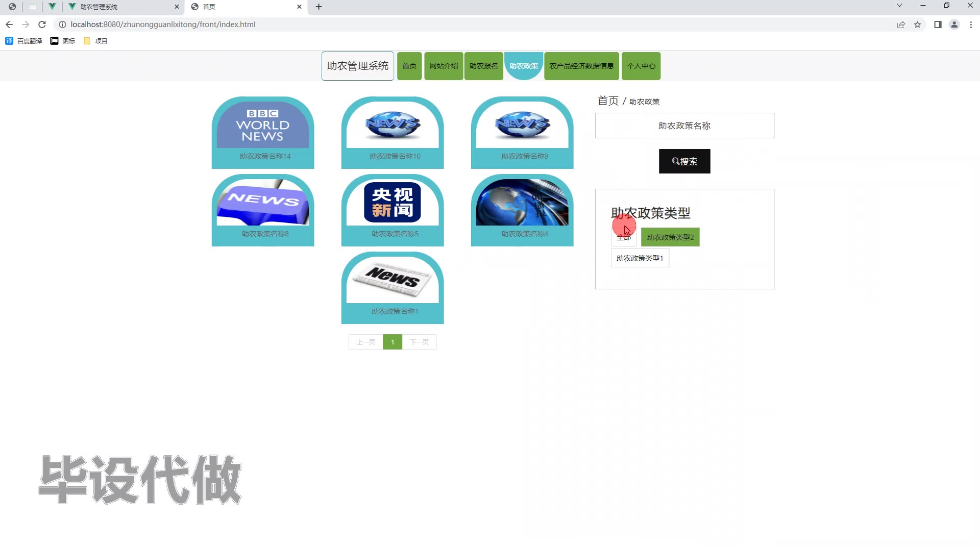Open 农产品经济数据信息 navigation item
This screenshot has width=980, height=547.
pos(581,66)
